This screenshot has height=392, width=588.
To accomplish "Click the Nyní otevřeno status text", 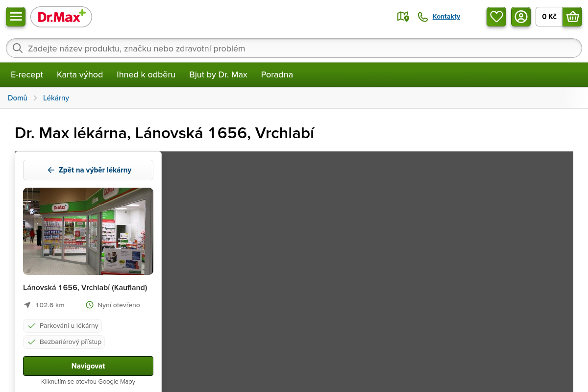I will point(119,305).
